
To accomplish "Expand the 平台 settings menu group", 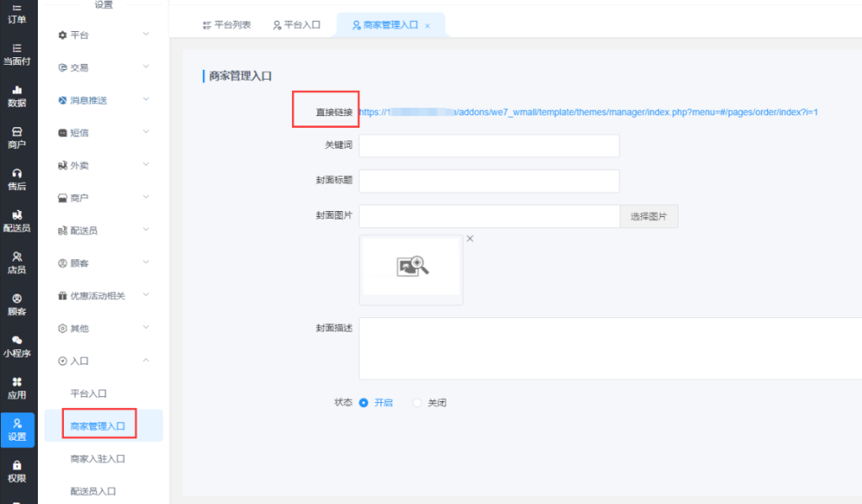I will pyautogui.click(x=104, y=34).
